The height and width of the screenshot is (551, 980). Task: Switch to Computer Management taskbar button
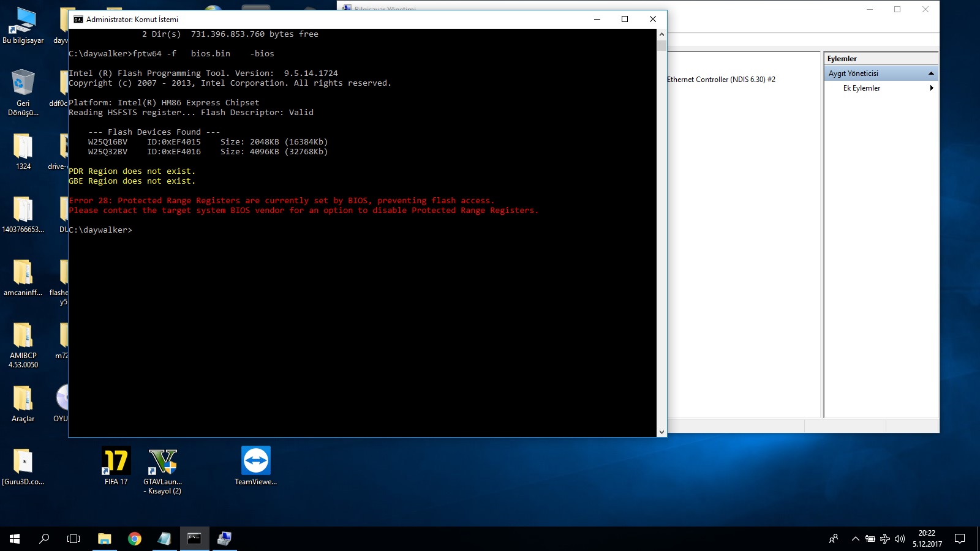pyautogui.click(x=225, y=539)
